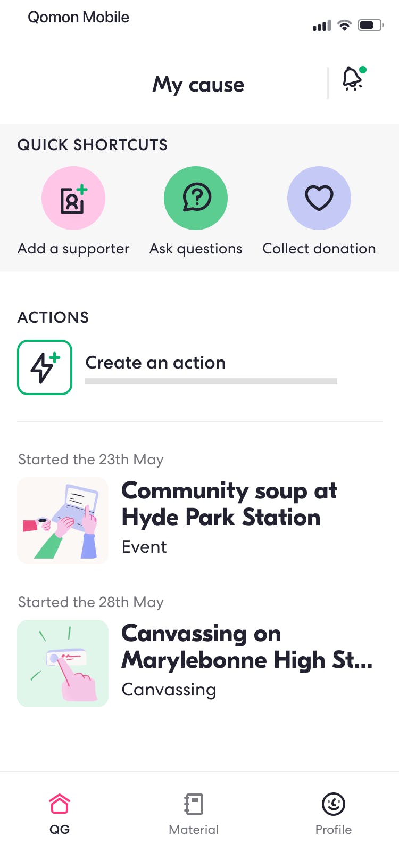Tap the pink Add a supporter icon

pyautogui.click(x=73, y=198)
